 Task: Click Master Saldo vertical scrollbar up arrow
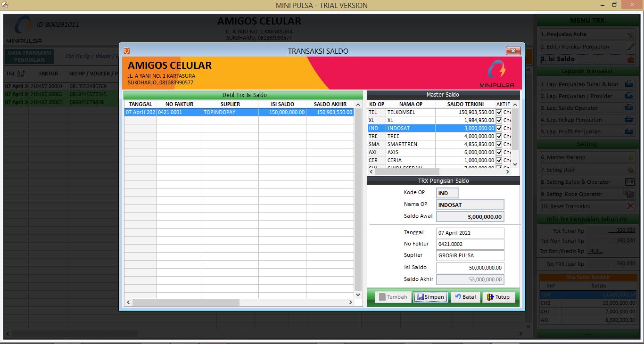click(x=515, y=105)
